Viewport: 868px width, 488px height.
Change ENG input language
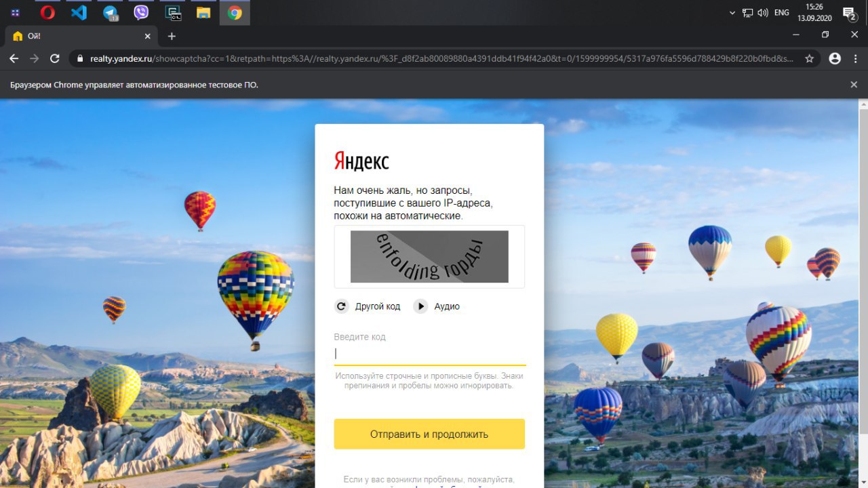point(782,12)
